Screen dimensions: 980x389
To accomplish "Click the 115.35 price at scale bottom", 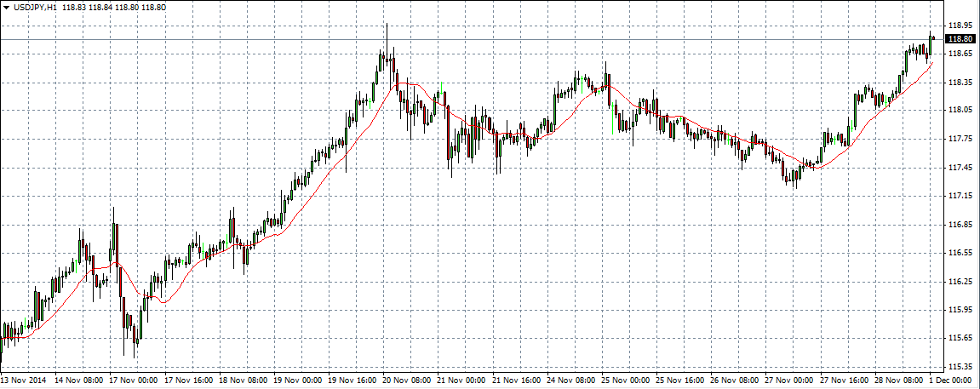I will 960,367.
